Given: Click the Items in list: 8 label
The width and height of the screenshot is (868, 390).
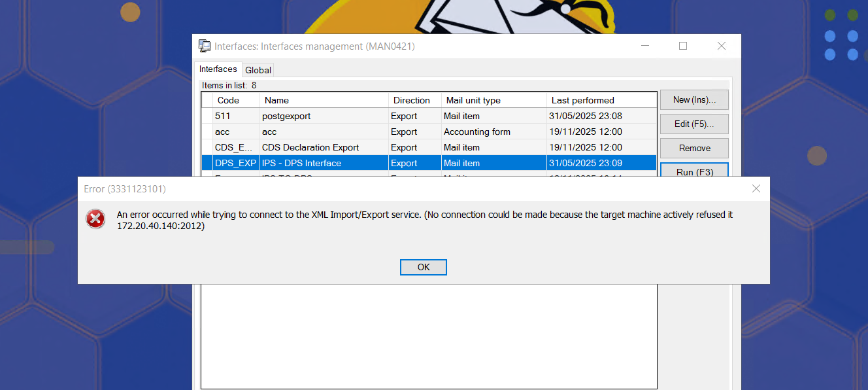Looking at the screenshot, I should pyautogui.click(x=229, y=85).
